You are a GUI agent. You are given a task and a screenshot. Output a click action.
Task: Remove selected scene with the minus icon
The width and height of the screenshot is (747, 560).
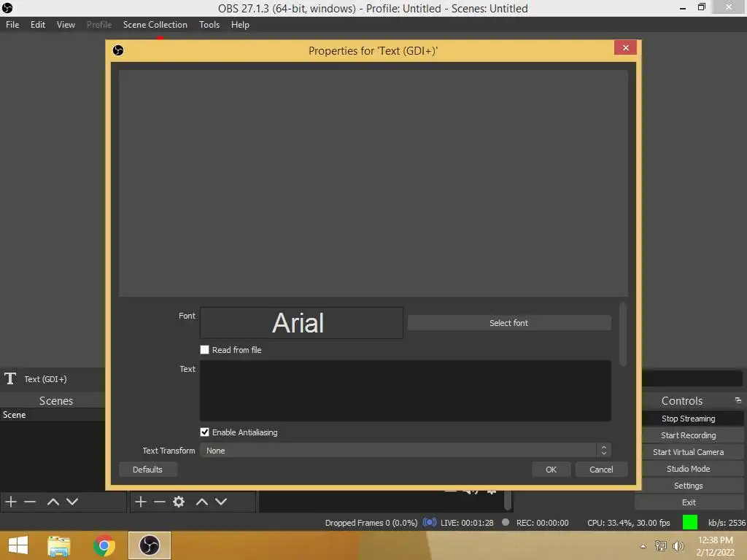[30, 502]
